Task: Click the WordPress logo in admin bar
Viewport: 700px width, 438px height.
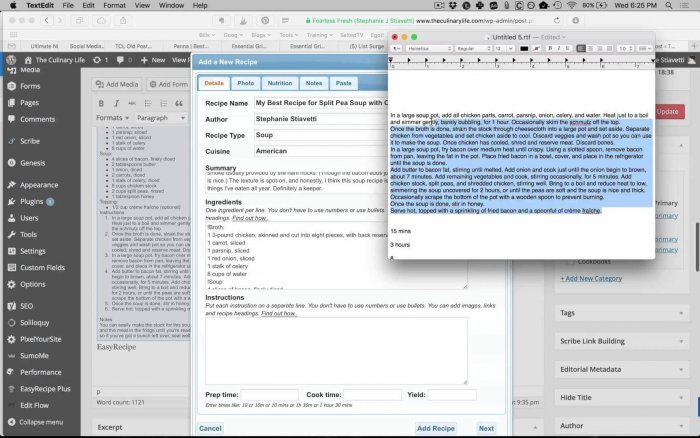Action: [x=11, y=60]
